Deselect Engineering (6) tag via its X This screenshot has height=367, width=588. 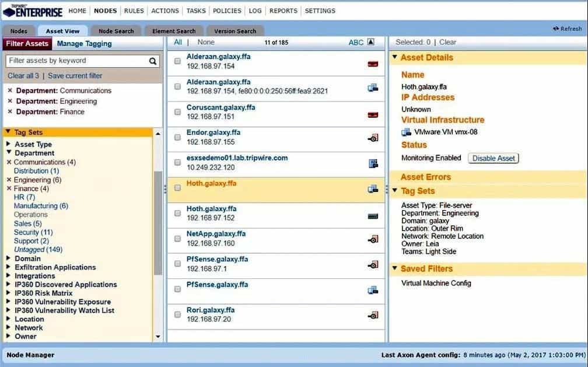pyautogui.click(x=9, y=180)
